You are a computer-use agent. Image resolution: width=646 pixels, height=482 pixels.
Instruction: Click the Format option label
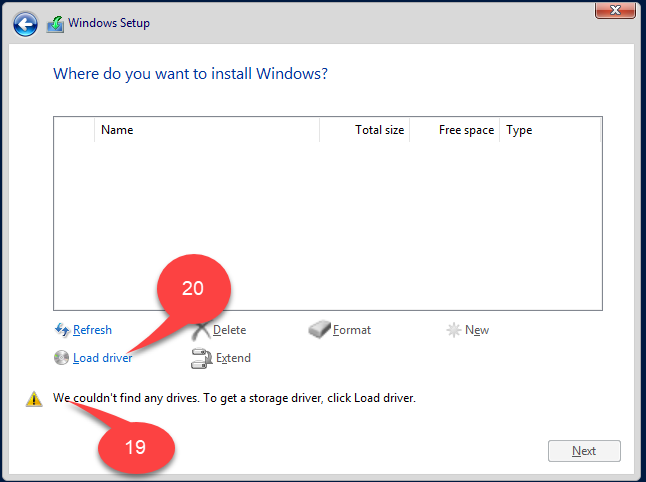(352, 330)
